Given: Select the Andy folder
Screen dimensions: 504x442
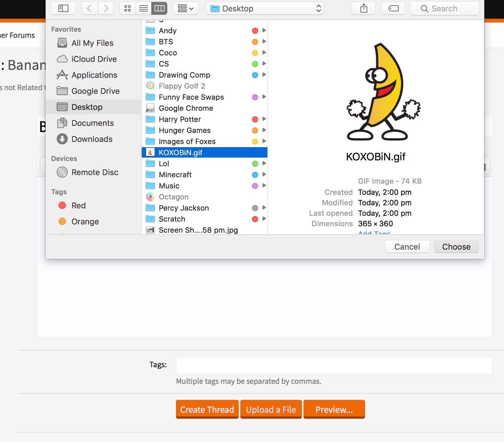Looking at the screenshot, I should 205,30.
